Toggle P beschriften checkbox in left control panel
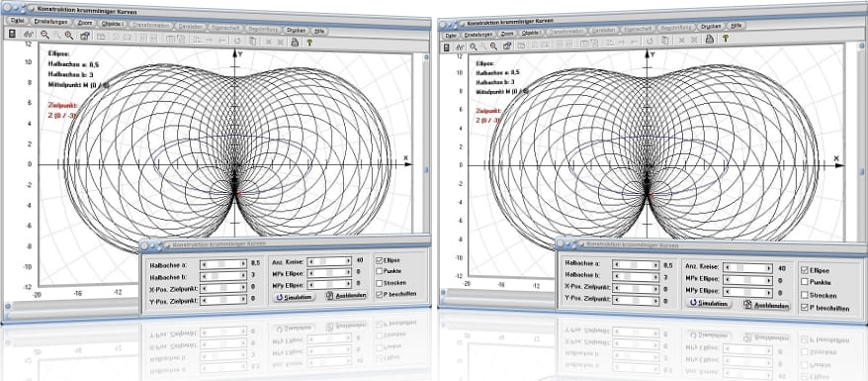Viewport: 868px width, 381px height. [379, 294]
